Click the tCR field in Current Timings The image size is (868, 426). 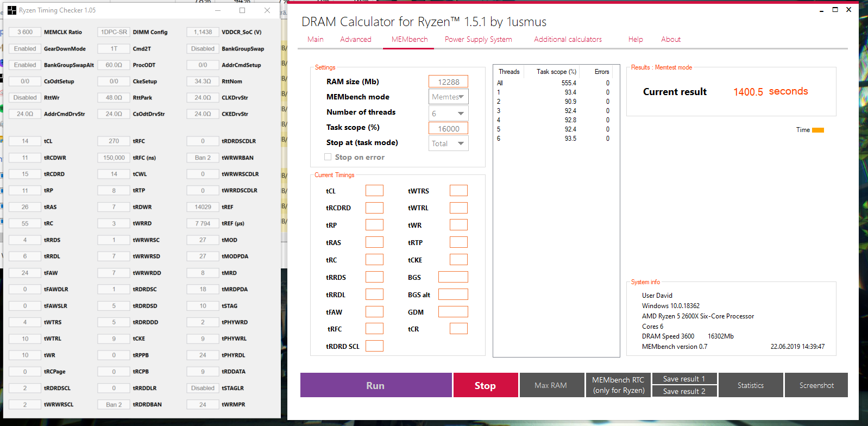(x=458, y=329)
